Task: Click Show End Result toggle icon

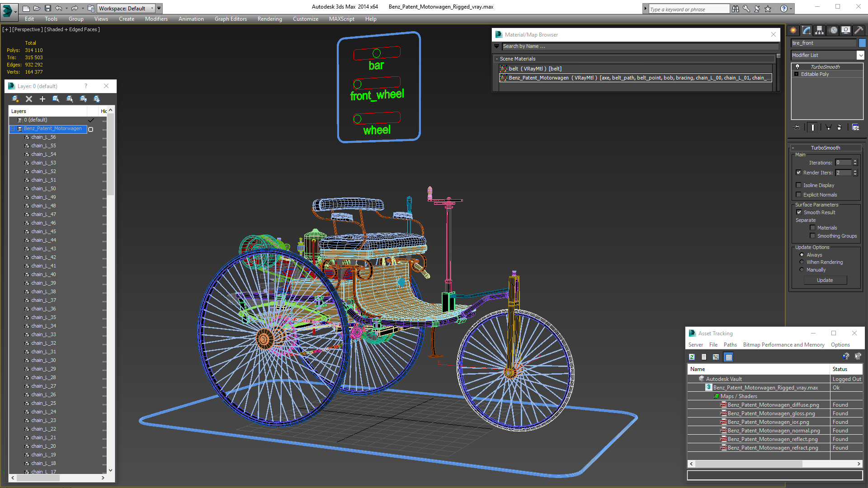Action: click(813, 127)
